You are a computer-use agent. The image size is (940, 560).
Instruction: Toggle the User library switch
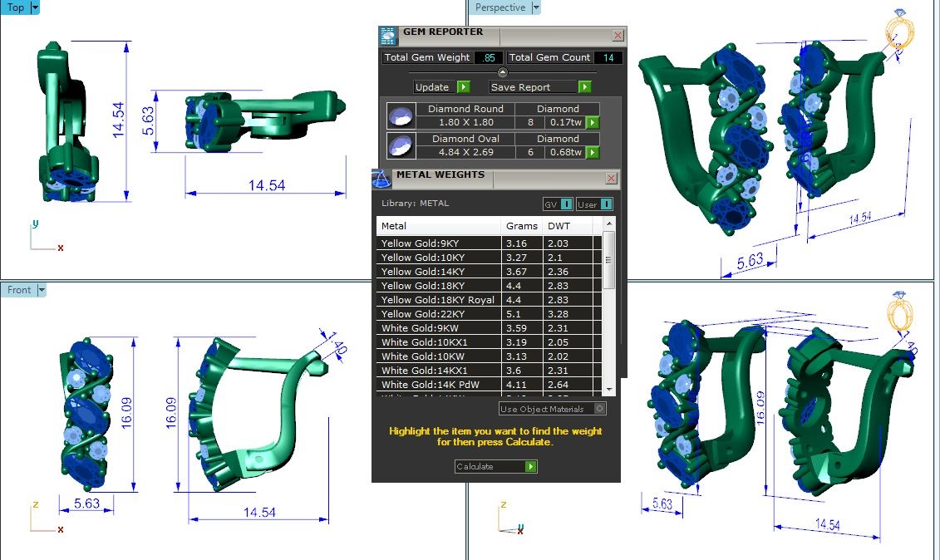(x=594, y=204)
